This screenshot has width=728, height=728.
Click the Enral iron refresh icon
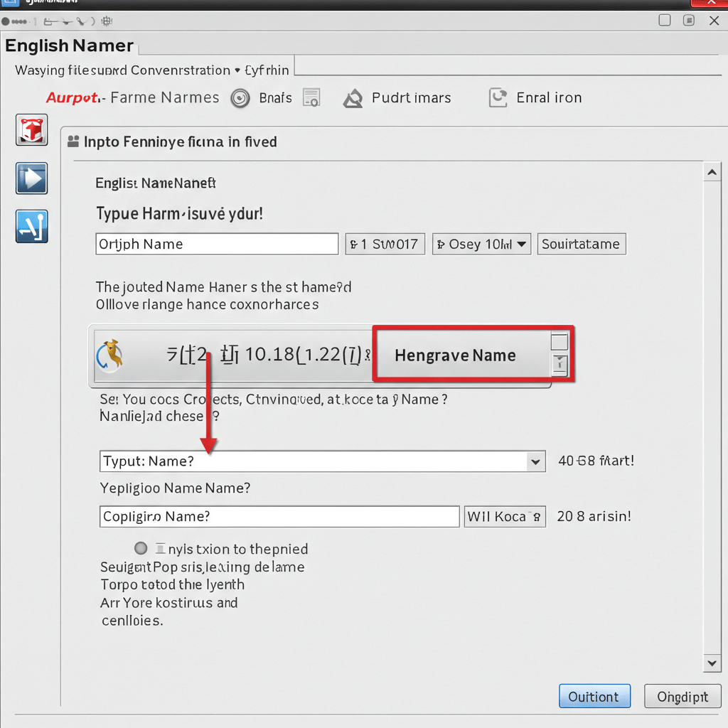(498, 98)
